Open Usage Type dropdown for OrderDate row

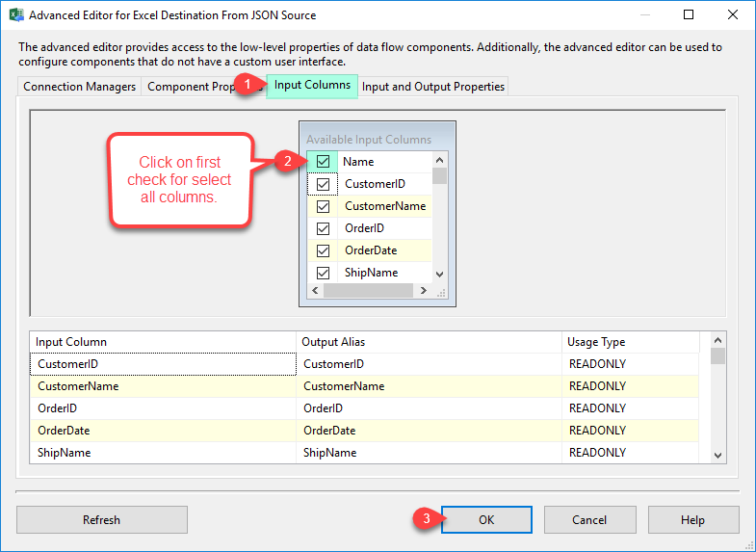click(x=630, y=431)
